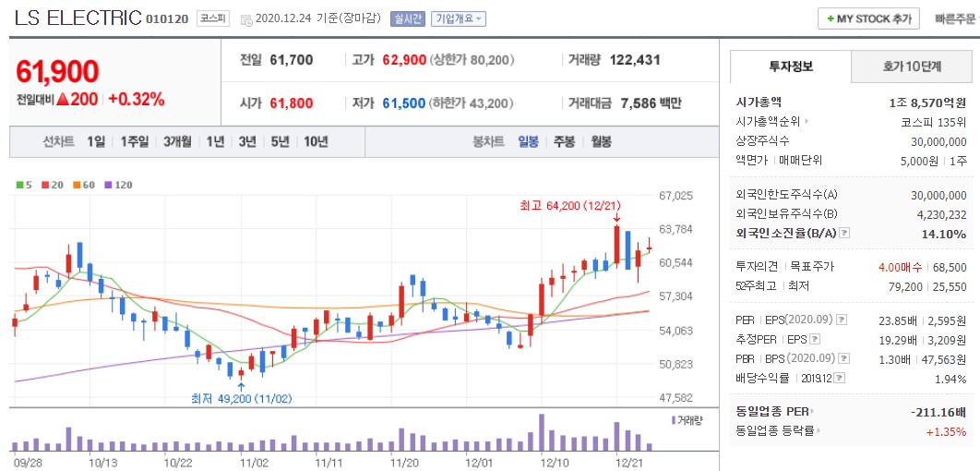Select the 5년 line chart period

point(280,141)
